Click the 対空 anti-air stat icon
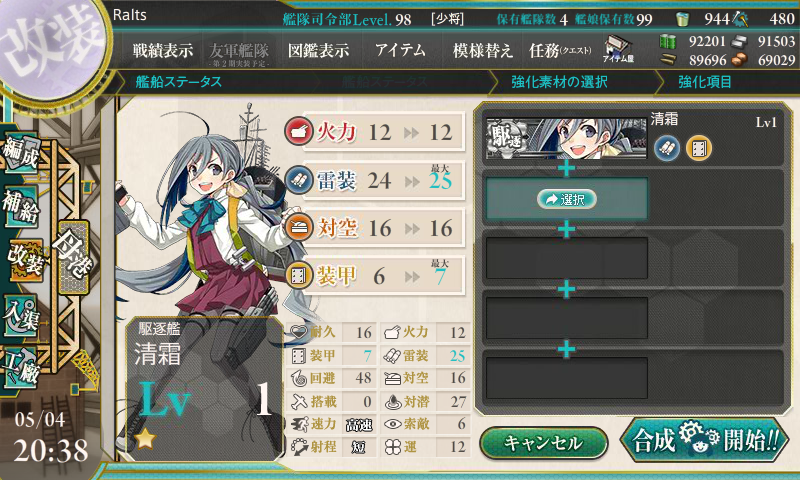800x480 pixels. [298, 228]
